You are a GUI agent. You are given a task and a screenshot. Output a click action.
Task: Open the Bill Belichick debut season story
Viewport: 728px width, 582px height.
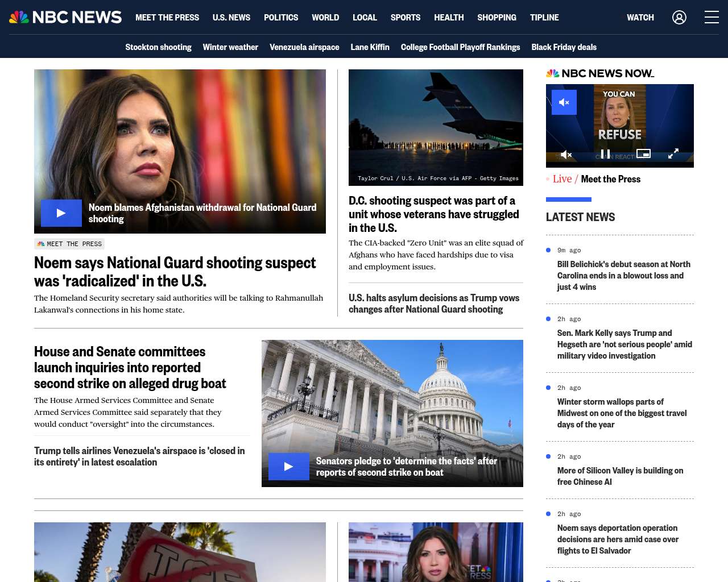point(624,276)
